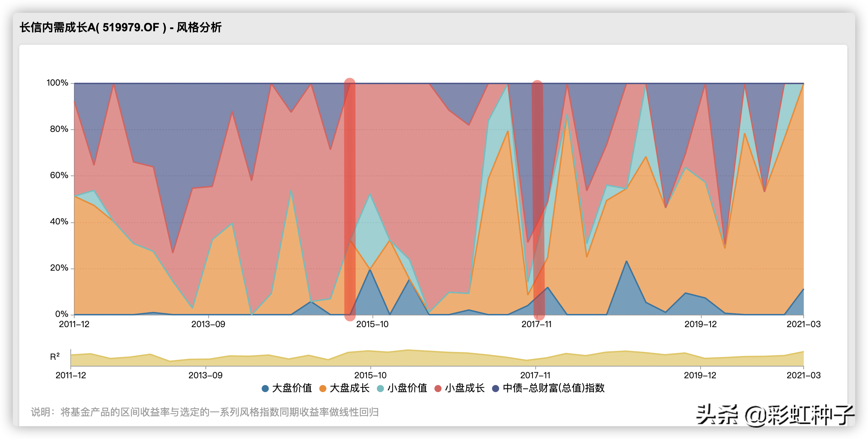Click the yellow R² area chart
This screenshot has width=868, height=439.
pos(437,359)
